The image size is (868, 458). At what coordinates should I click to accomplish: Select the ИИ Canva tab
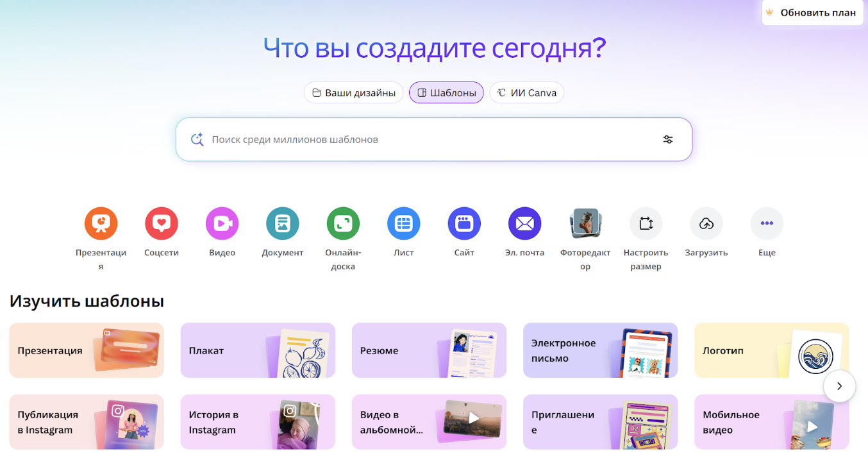[527, 92]
